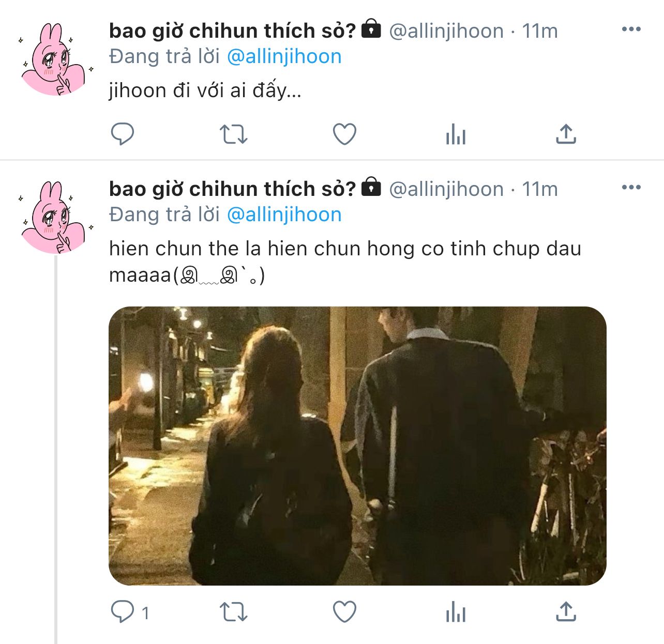Open bunny avatar profile on first tweet

(54, 59)
